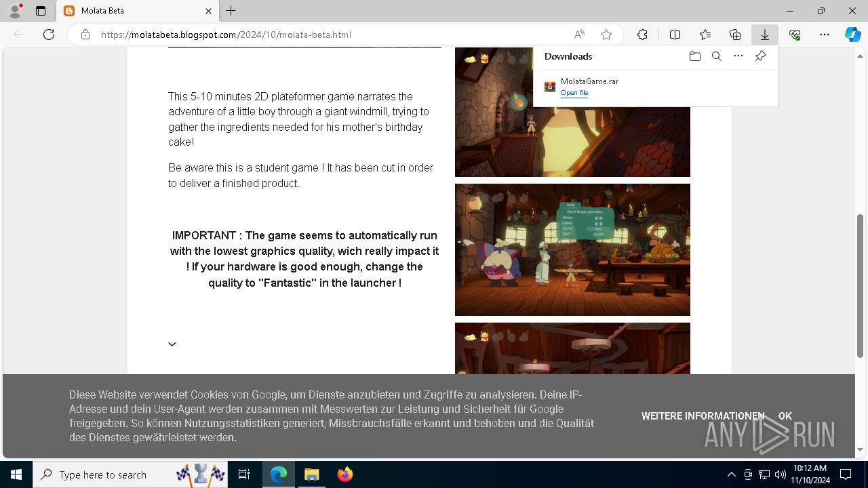Open the kitchen scene screenshot
Viewport: 868px width, 488px height.
click(x=572, y=249)
